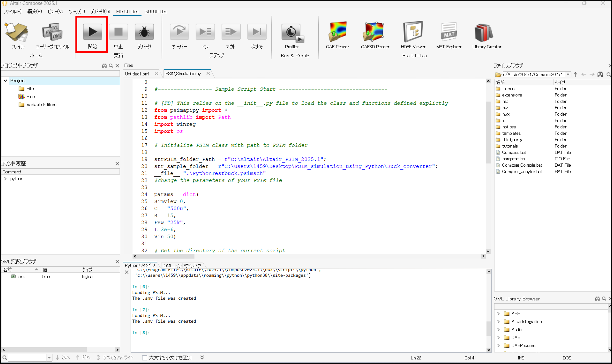Collapse the Project tree node
Image resolution: width=612 pixels, height=364 pixels.
point(5,80)
